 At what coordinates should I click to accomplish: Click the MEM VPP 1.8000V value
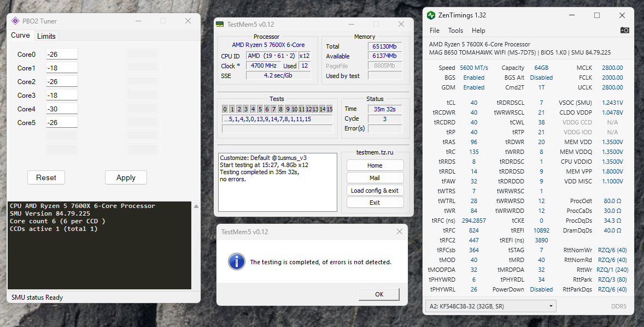point(612,171)
